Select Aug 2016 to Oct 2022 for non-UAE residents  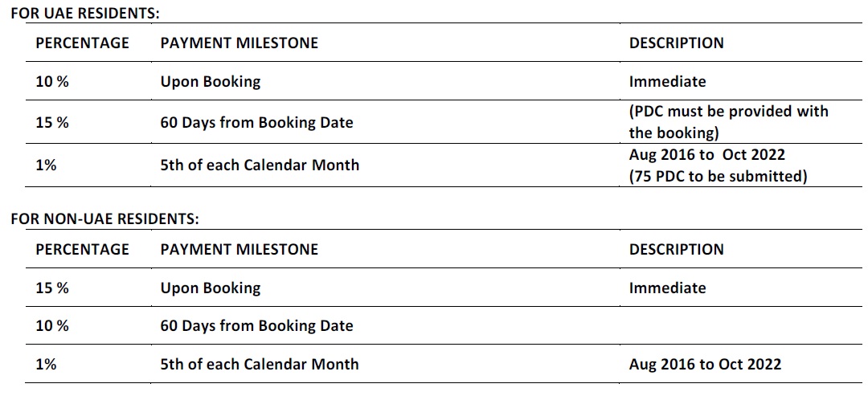706,364
